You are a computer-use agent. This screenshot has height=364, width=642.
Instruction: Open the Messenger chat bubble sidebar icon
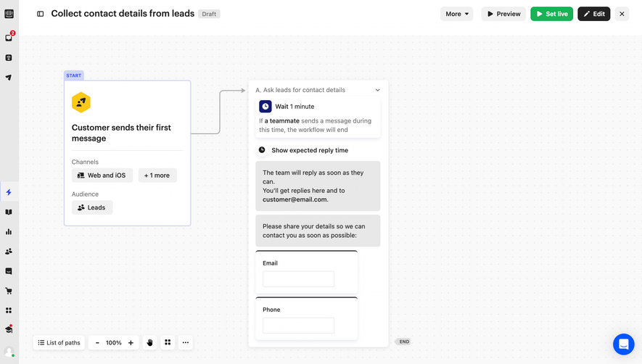pyautogui.click(x=9, y=271)
